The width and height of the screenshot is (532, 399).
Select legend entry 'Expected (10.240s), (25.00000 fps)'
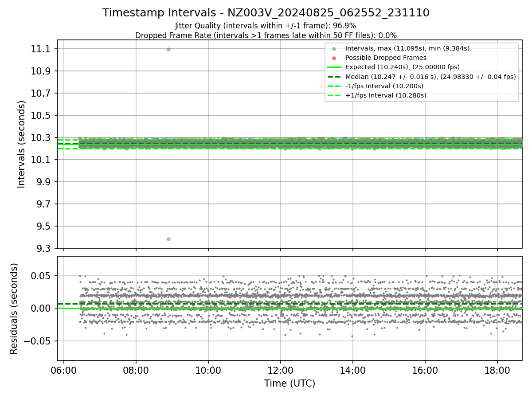coord(403,67)
